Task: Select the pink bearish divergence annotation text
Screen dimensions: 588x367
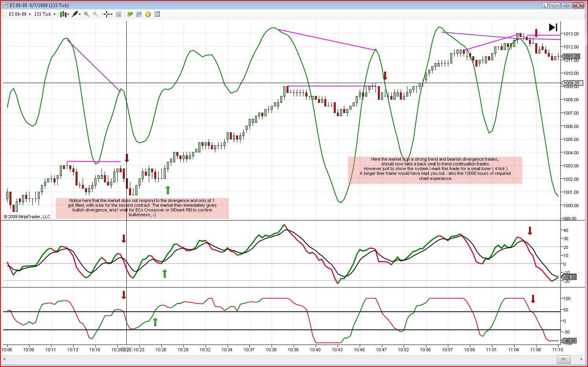Action: pos(435,169)
